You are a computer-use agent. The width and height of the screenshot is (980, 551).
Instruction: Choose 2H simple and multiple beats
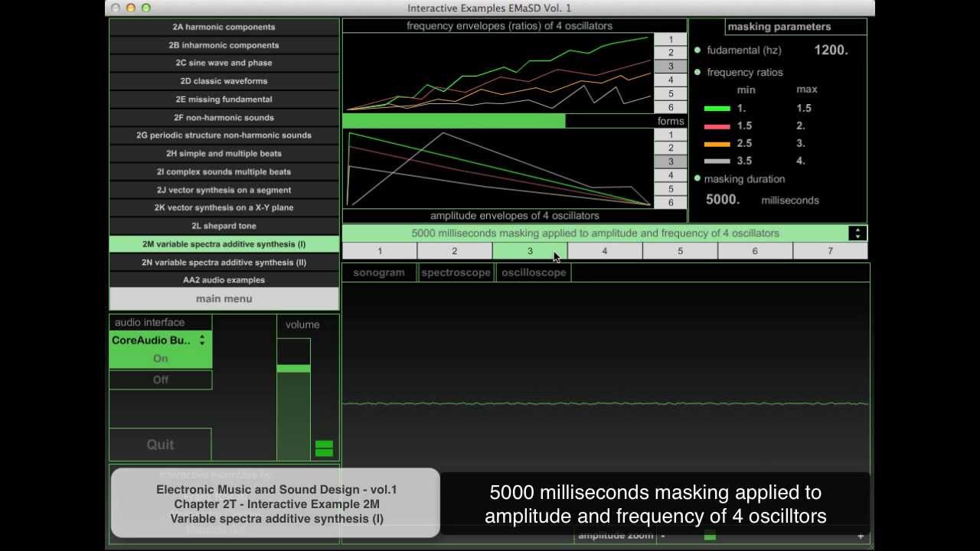224,154
